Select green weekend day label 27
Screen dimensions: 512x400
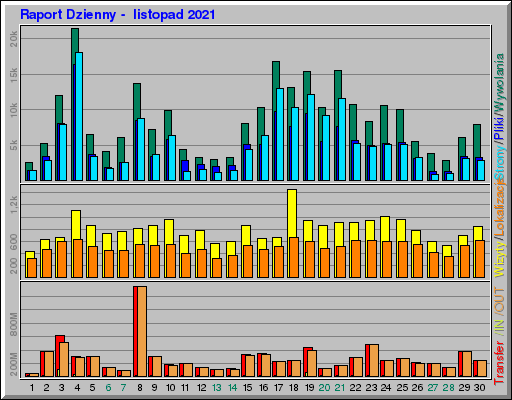tap(433, 388)
